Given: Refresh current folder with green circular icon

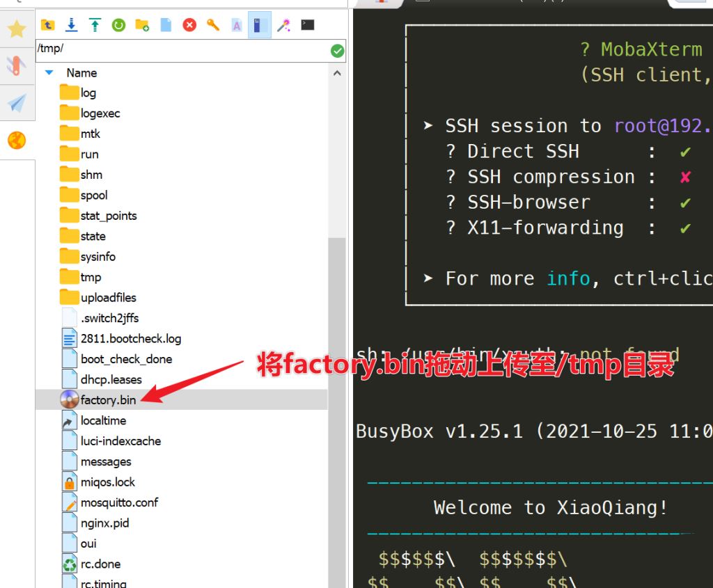Looking at the screenshot, I should (118, 24).
